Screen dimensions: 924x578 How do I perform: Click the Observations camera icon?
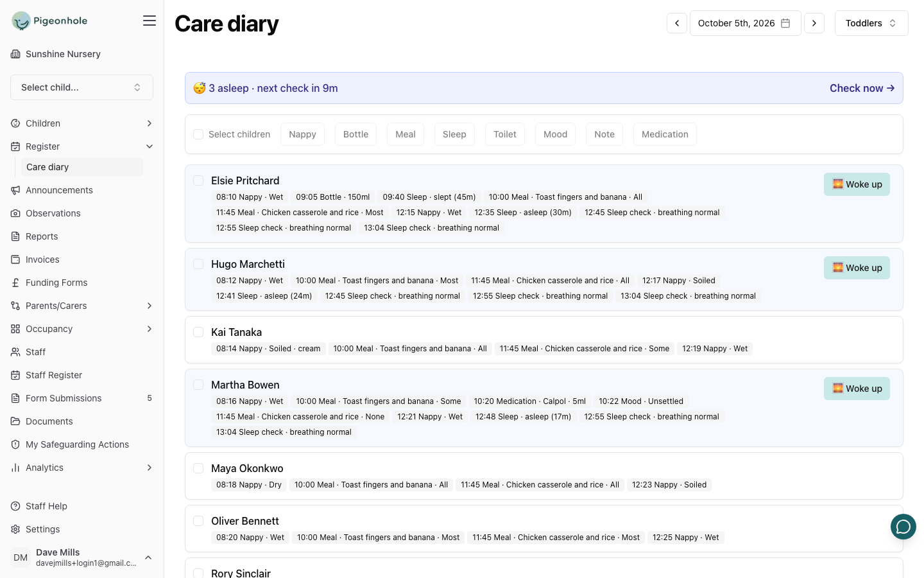click(x=15, y=213)
